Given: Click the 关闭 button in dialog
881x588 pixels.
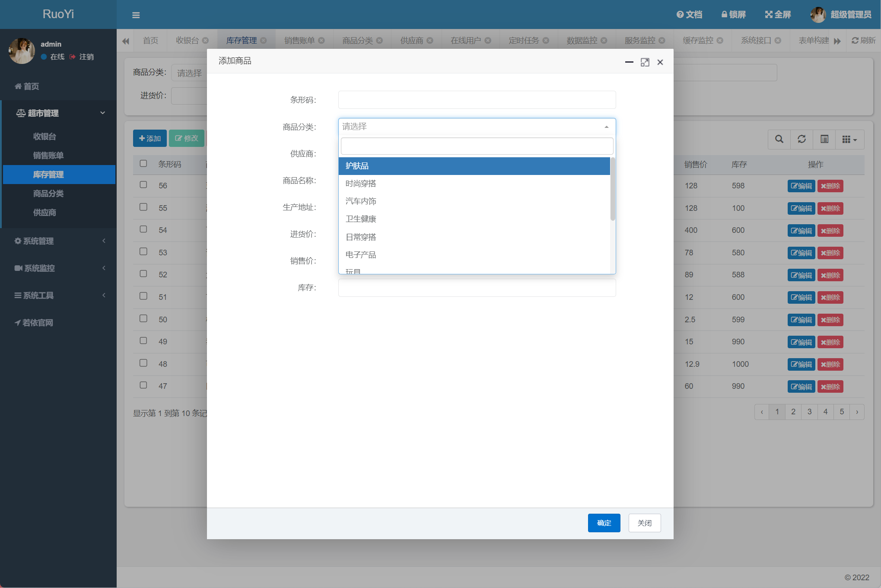Looking at the screenshot, I should (x=644, y=523).
